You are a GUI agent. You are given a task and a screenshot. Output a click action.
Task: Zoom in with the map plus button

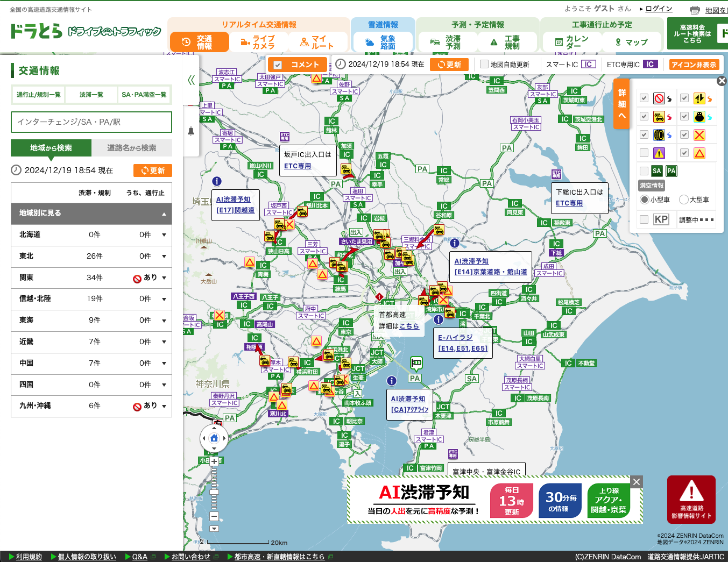pyautogui.click(x=214, y=461)
